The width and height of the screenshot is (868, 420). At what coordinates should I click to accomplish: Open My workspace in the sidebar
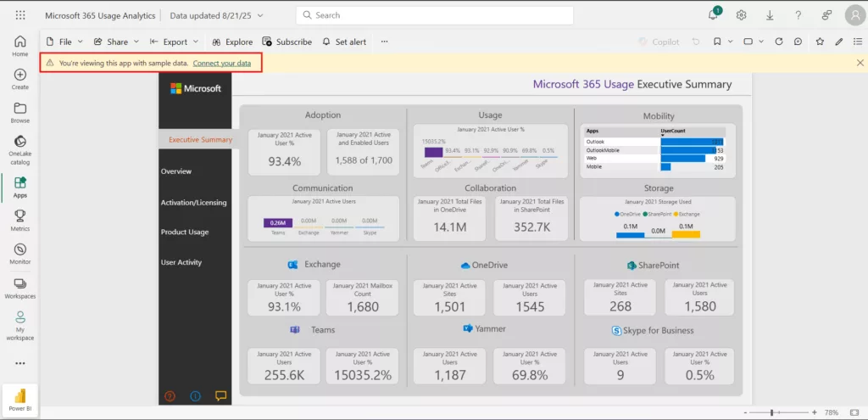(20, 326)
